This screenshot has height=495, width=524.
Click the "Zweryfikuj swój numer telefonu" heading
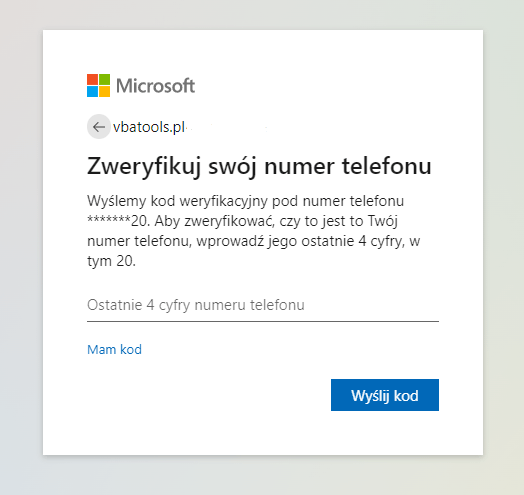(259, 166)
